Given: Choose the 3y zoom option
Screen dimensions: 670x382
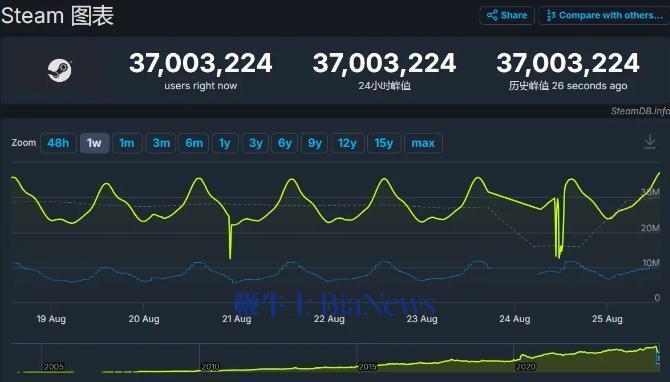Looking at the screenshot, I should point(256,143).
